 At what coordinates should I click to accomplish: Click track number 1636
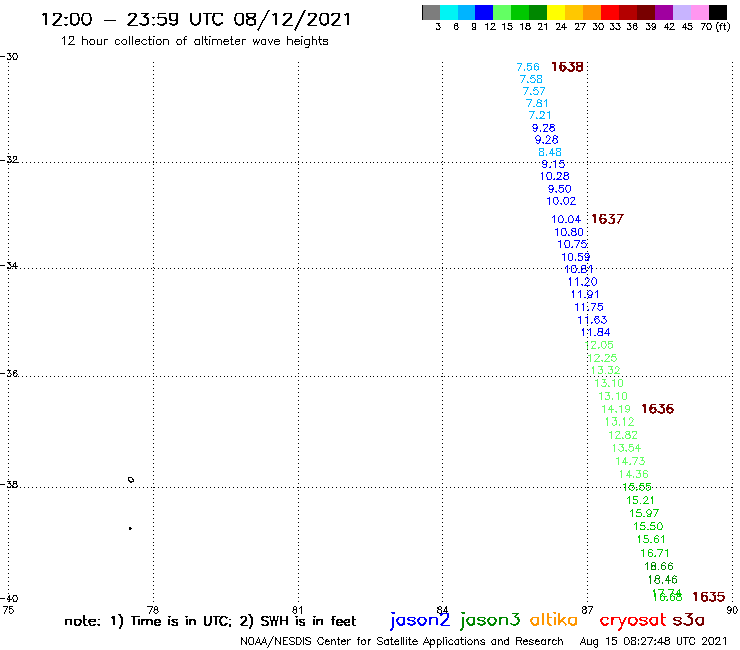click(657, 409)
